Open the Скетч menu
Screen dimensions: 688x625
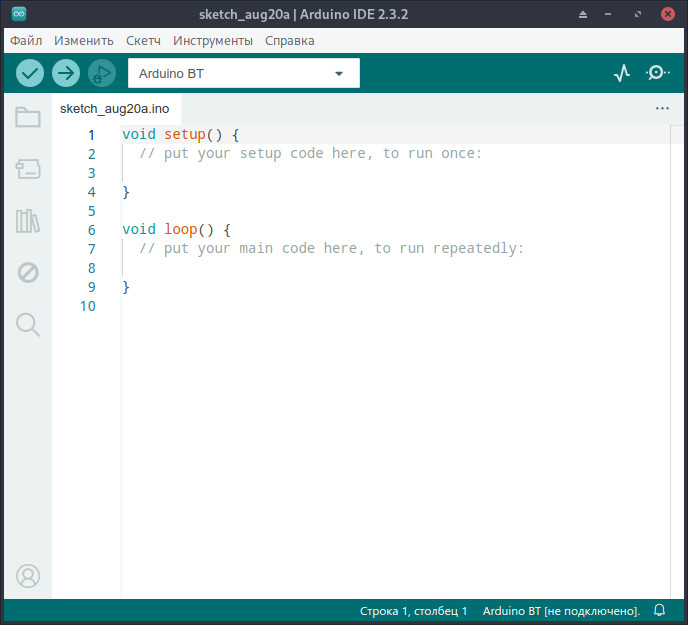coord(143,41)
